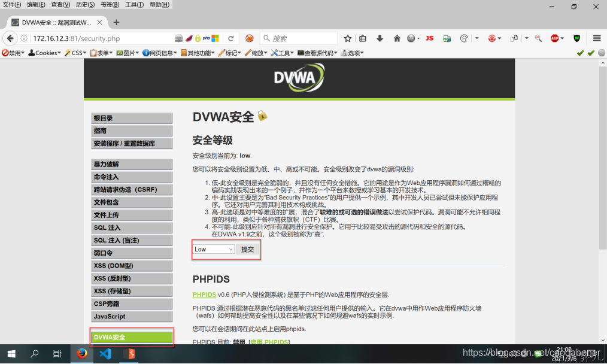Click the palette toolbar icon
Image resolution: width=607 pixels, height=364 pixels.
[464, 38]
